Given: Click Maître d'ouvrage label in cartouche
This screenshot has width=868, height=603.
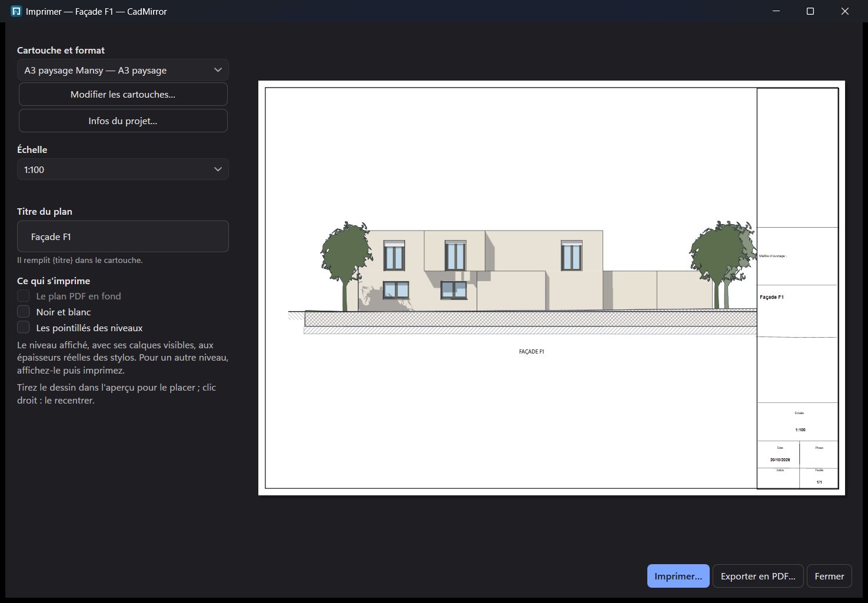Looking at the screenshot, I should [773, 256].
